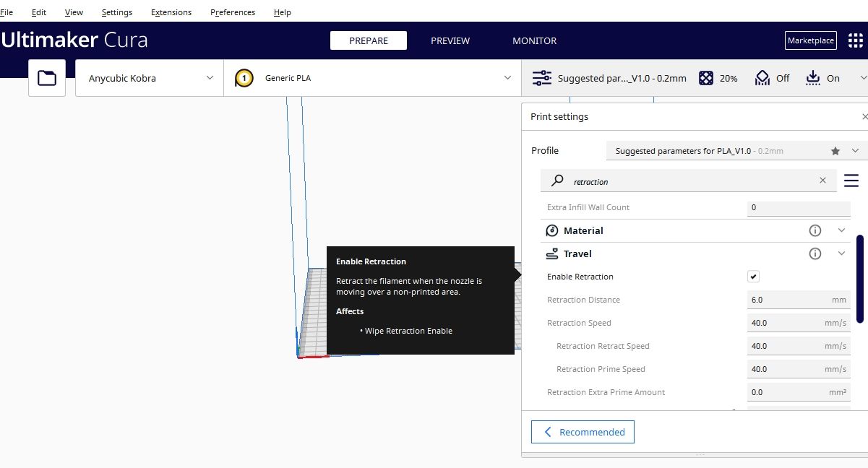Click the Retraction Prime Speed label
This screenshot has width=868, height=468.
point(601,369)
